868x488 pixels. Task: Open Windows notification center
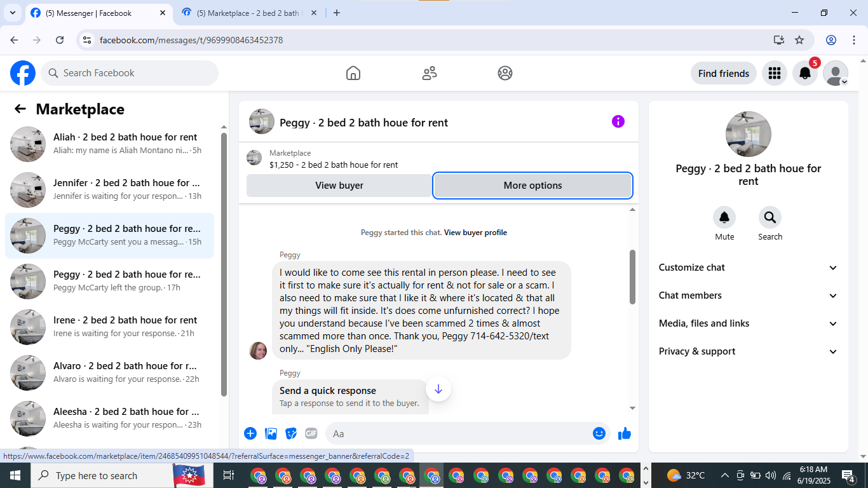click(x=848, y=475)
